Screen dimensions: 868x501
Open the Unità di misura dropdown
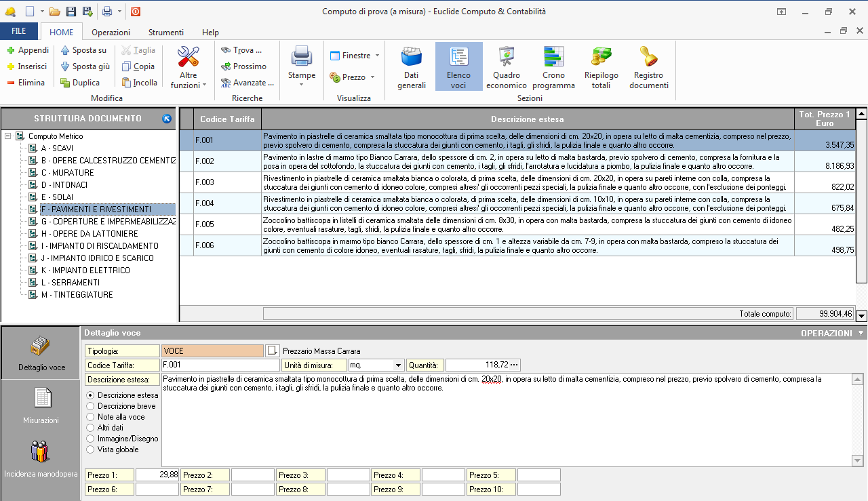tap(398, 365)
